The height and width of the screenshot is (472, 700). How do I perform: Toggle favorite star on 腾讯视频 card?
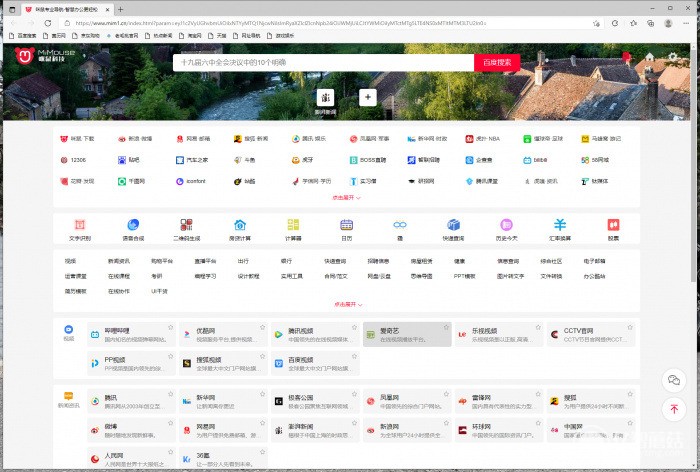[x=354, y=327]
